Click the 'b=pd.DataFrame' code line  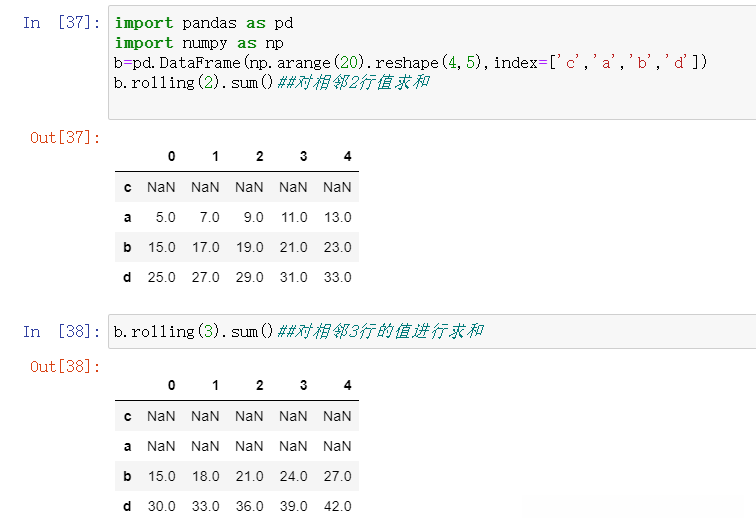(411, 63)
